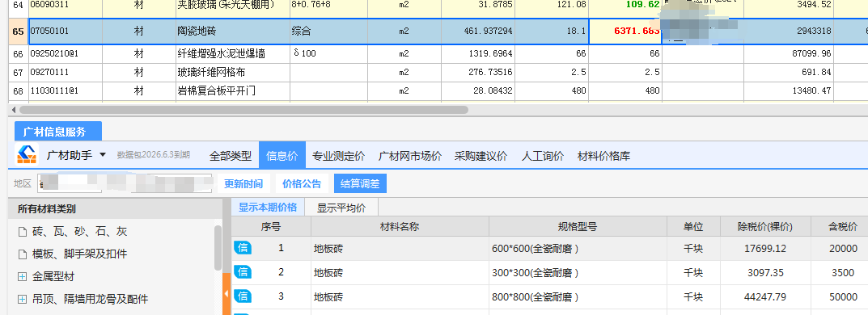Switch to 显示平均价 view
868x315 pixels.
click(x=341, y=208)
